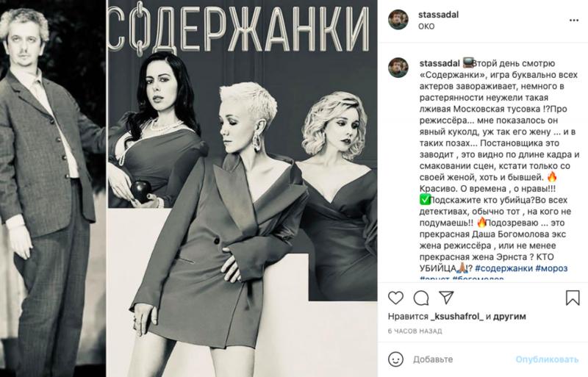Open comments with speech bubble icon
Screen dimensions: 588x377
[421, 298]
